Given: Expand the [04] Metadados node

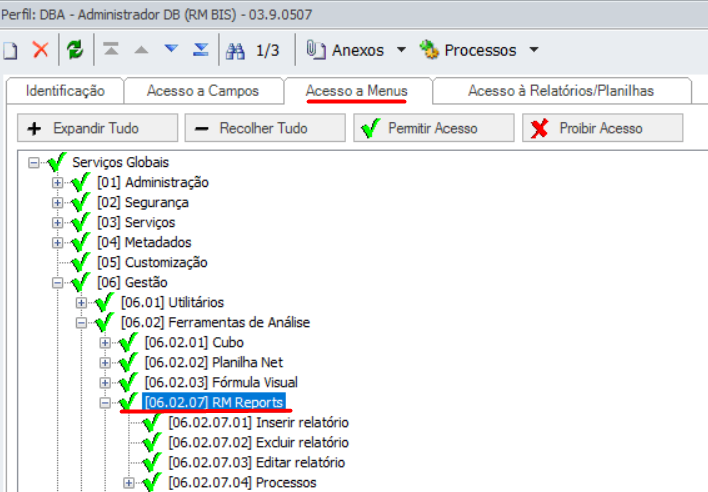Looking at the screenshot, I should [x=57, y=242].
